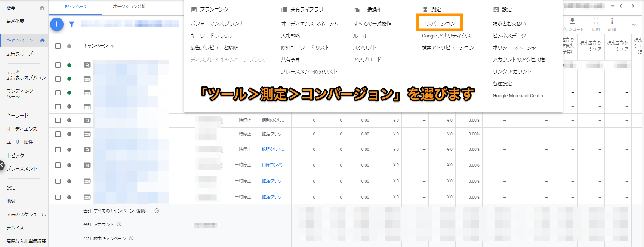The height and width of the screenshot is (247, 644).
Task: Go to 最適化案 in sidebar
Action: (x=15, y=21)
